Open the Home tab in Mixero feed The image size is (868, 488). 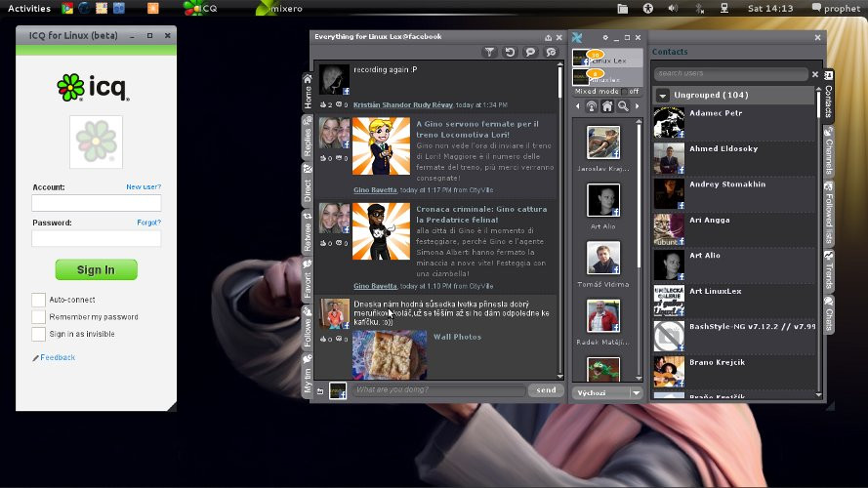click(x=308, y=92)
